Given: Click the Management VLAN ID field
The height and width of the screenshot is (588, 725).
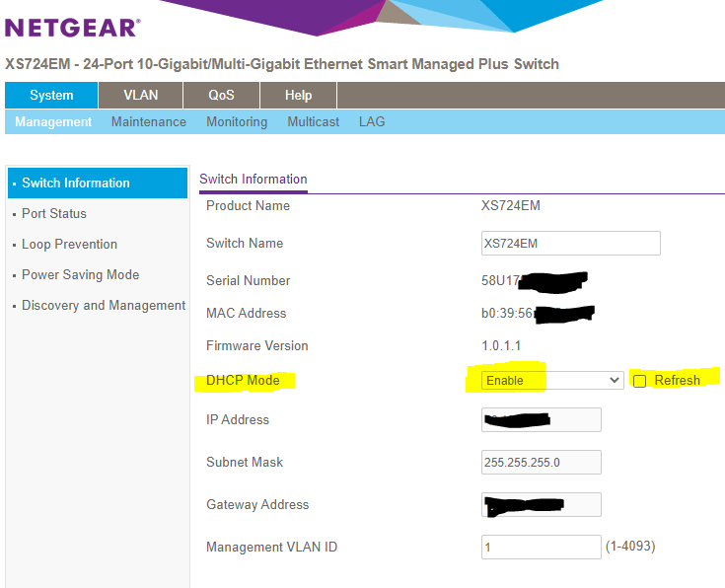Looking at the screenshot, I should (542, 547).
